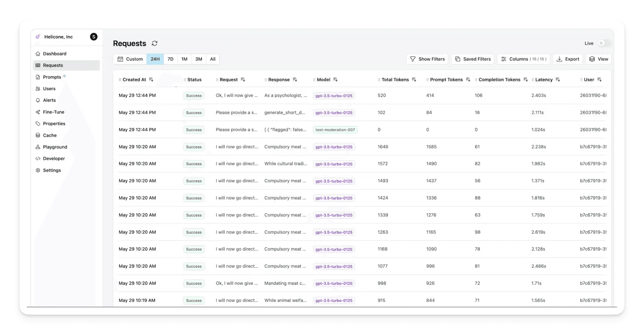Sort the Total Tokens column
Image resolution: width=644 pixels, height=334 pixels.
pyautogui.click(x=414, y=80)
